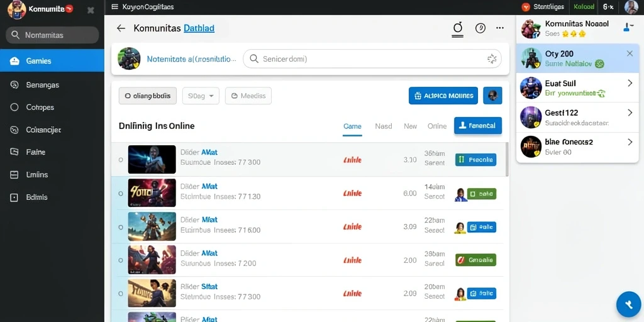Click the Senicer domi search field
This screenshot has height=322, width=644.
click(372, 58)
